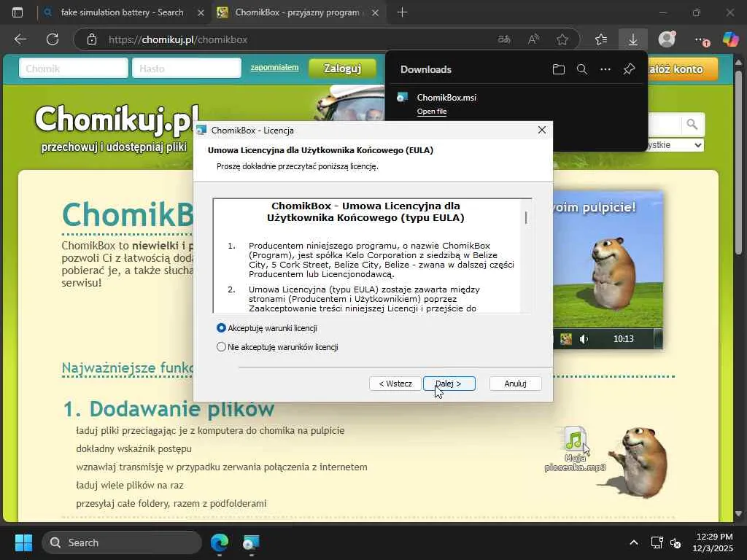Click the 'Anuluj' button in installer
747x560 pixels.
(x=515, y=384)
